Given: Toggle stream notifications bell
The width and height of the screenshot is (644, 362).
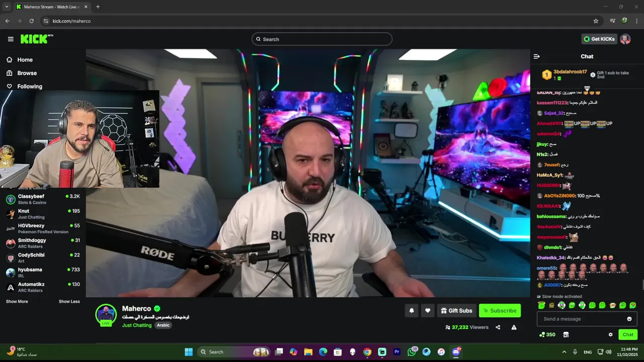Looking at the screenshot, I should (x=412, y=311).
